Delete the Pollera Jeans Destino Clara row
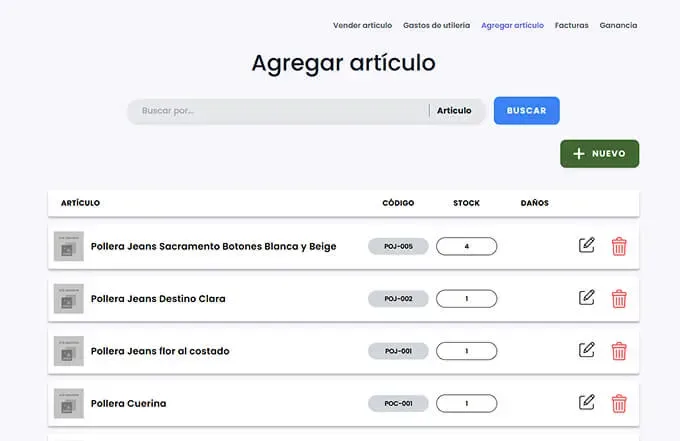The width and height of the screenshot is (680, 441). [x=619, y=298]
